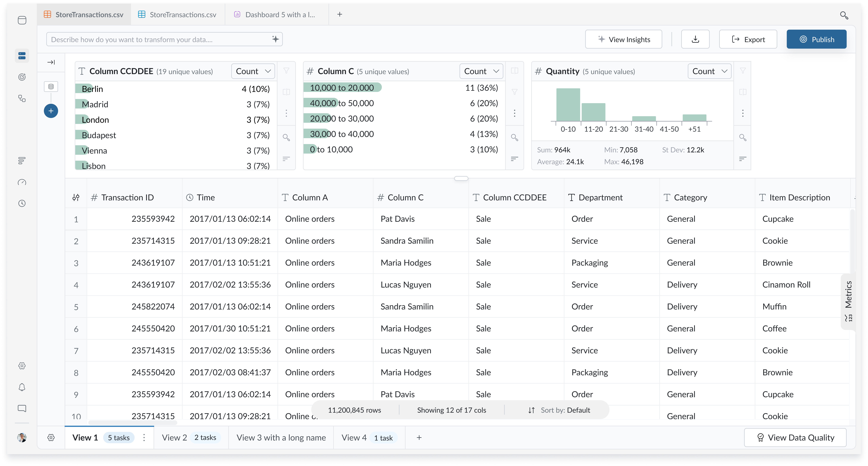The width and height of the screenshot is (868, 466).
Task: Click the download icon button
Action: click(x=695, y=39)
